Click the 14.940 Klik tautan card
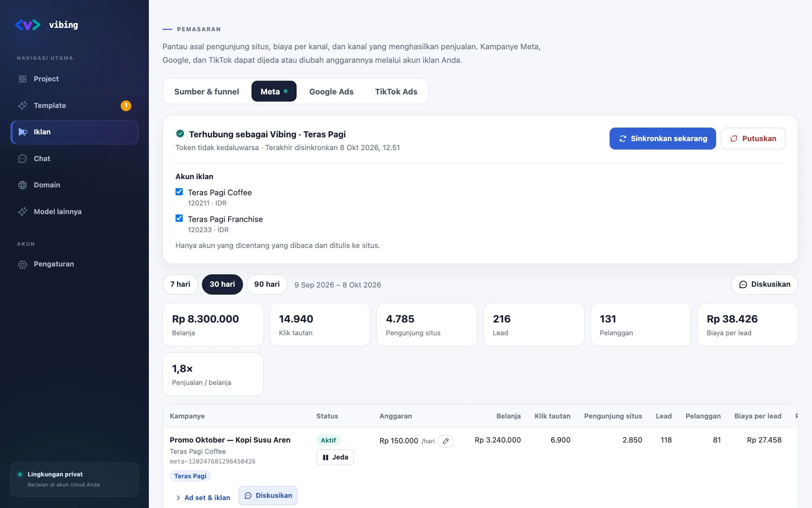This screenshot has height=508, width=812. pos(320,324)
